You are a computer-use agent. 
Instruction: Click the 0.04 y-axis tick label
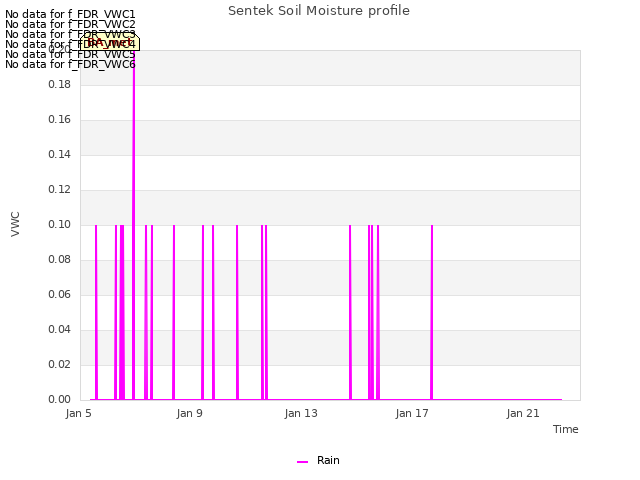(x=60, y=329)
